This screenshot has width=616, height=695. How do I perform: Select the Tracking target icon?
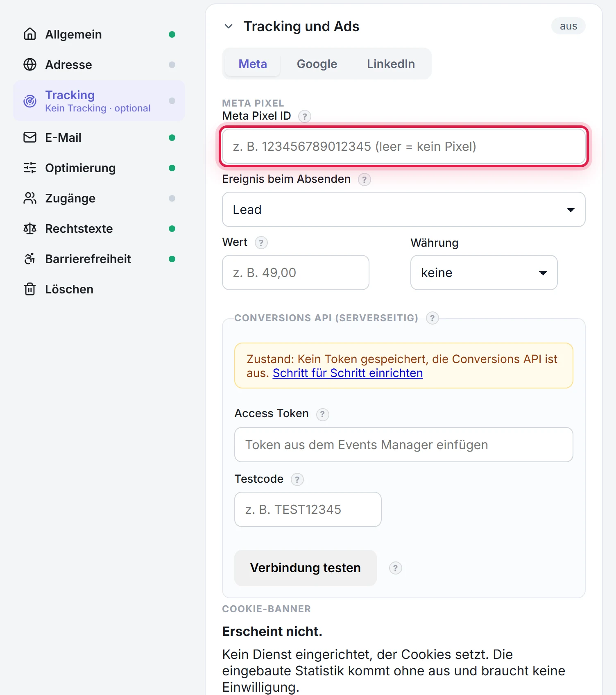tap(30, 101)
